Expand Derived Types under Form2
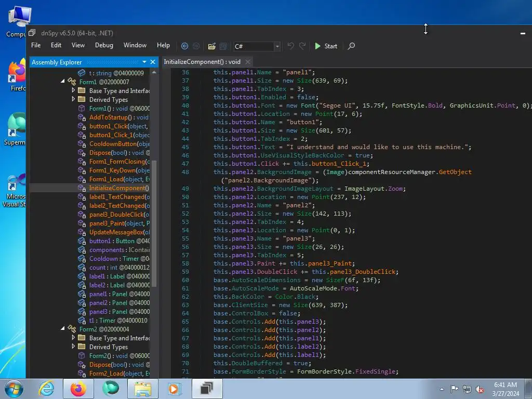 [73, 347]
